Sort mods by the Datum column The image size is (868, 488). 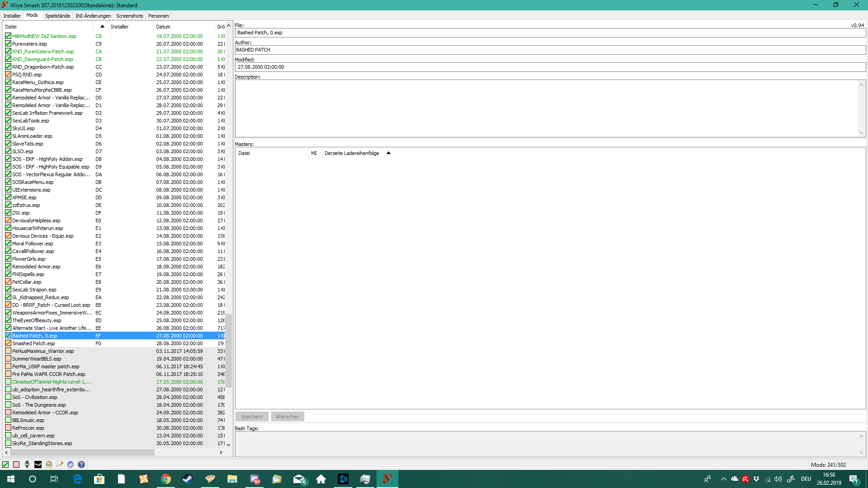click(x=184, y=27)
